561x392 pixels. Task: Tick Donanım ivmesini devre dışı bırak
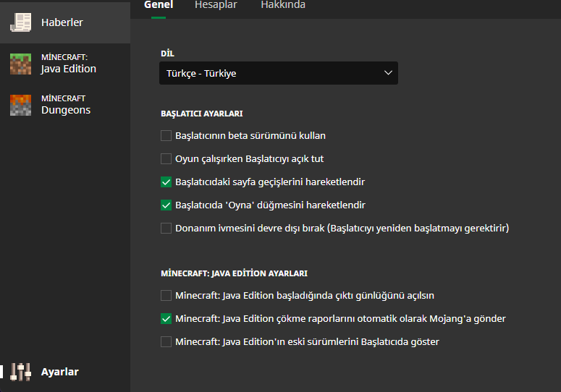click(x=166, y=228)
